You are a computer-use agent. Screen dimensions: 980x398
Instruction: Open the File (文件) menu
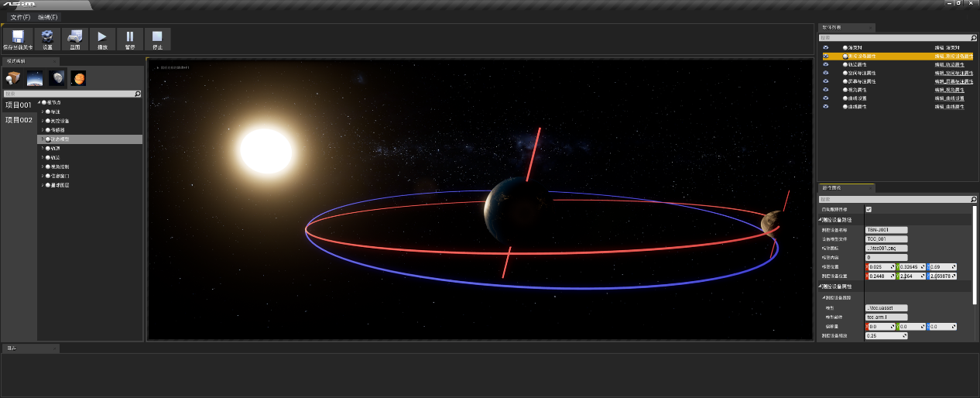tap(20, 17)
